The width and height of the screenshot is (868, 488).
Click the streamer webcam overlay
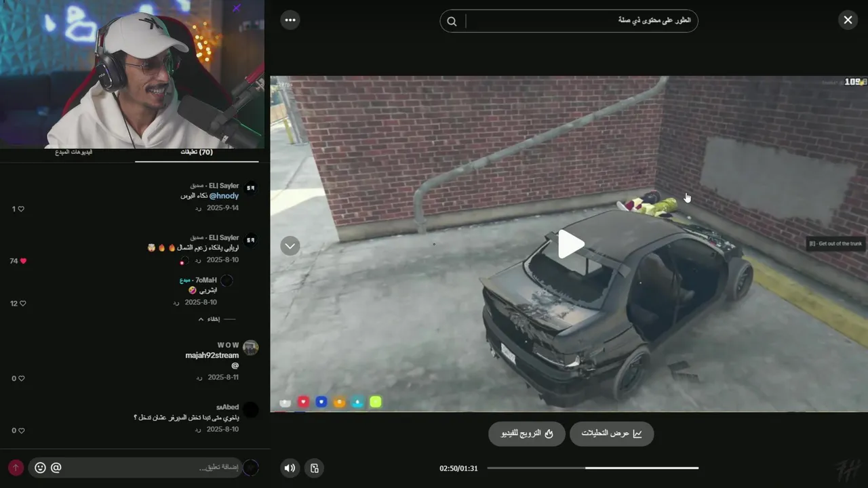[132, 74]
